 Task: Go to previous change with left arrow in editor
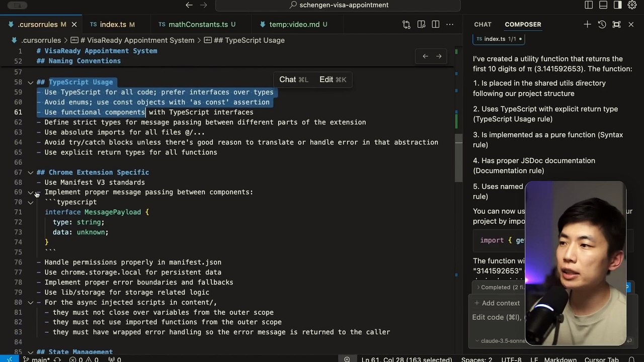click(425, 56)
